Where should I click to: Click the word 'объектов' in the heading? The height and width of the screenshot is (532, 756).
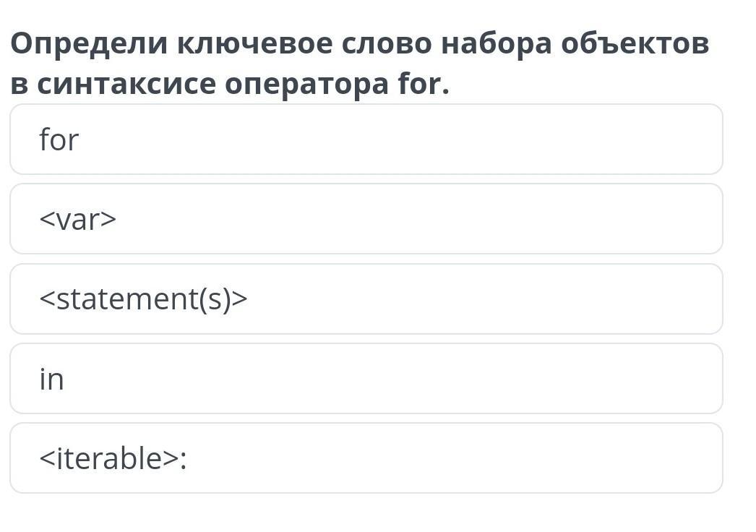635,45
